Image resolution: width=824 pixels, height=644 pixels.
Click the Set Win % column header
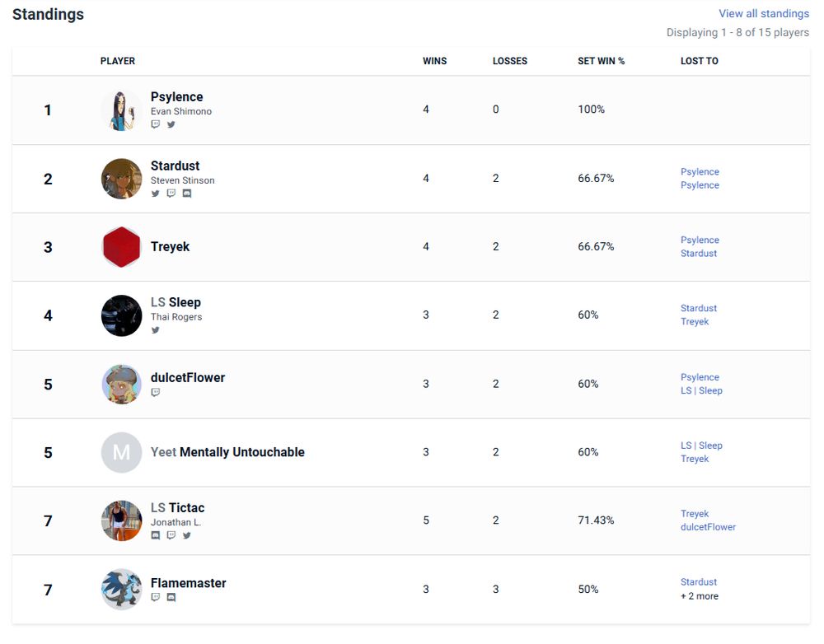[601, 61]
